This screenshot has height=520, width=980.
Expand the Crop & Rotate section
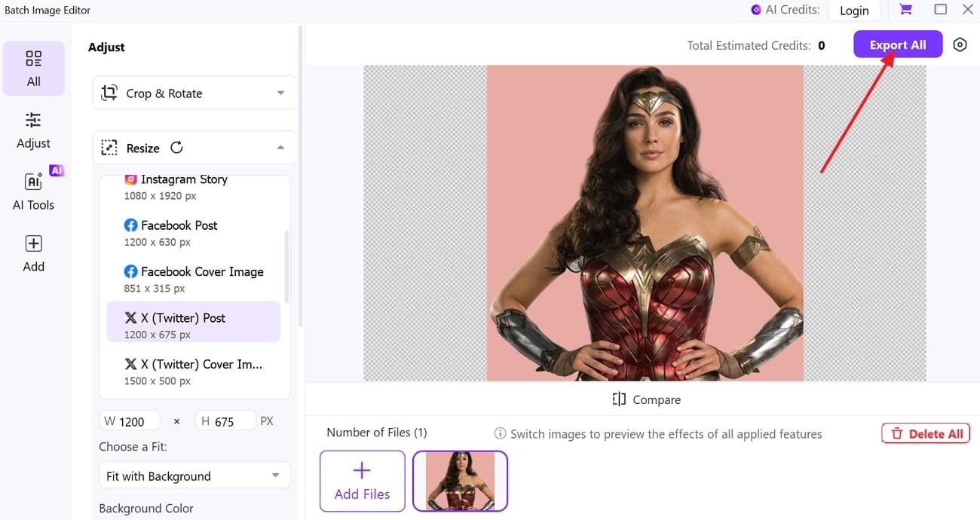(280, 93)
